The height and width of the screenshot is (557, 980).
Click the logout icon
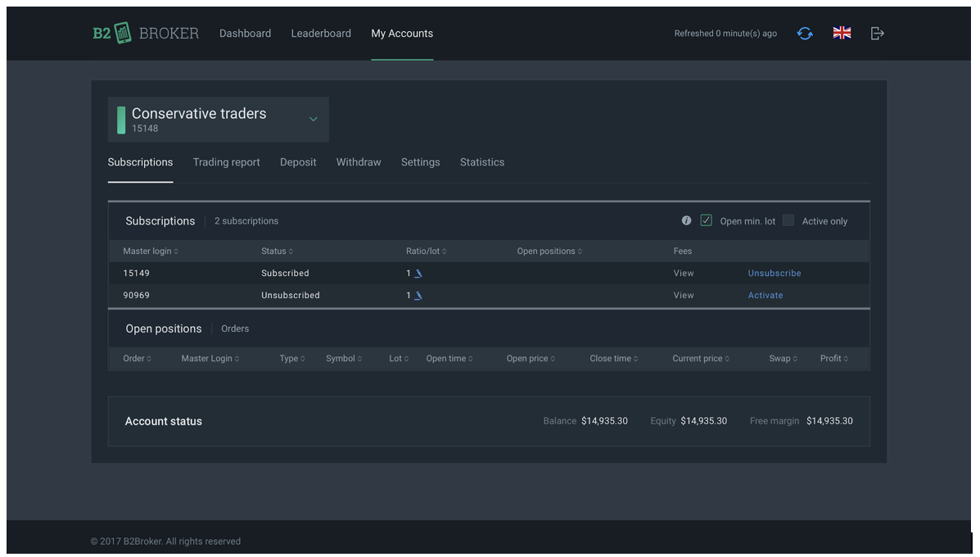pyautogui.click(x=877, y=34)
